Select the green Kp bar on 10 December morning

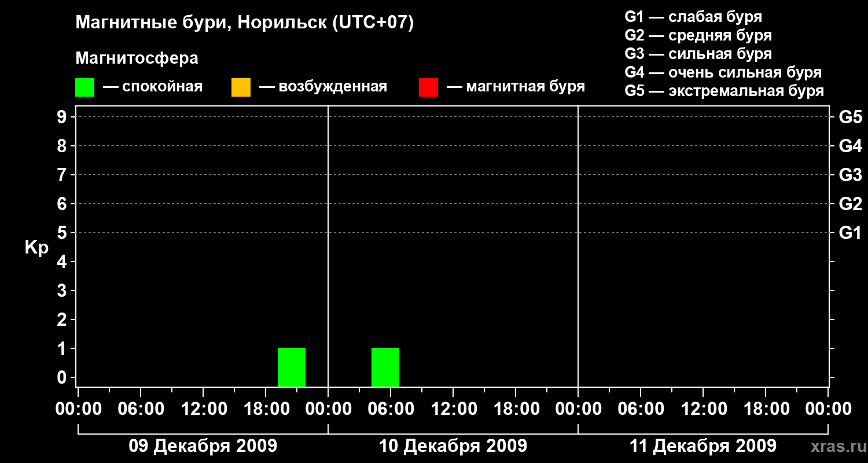coord(385,367)
